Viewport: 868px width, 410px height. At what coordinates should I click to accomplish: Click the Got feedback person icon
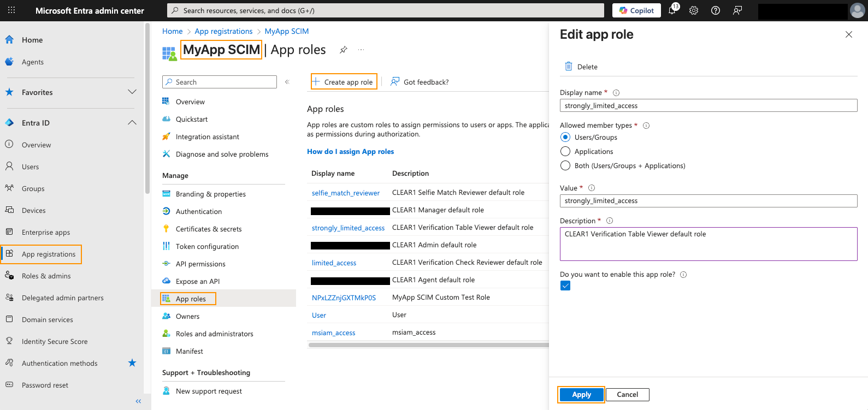395,82
